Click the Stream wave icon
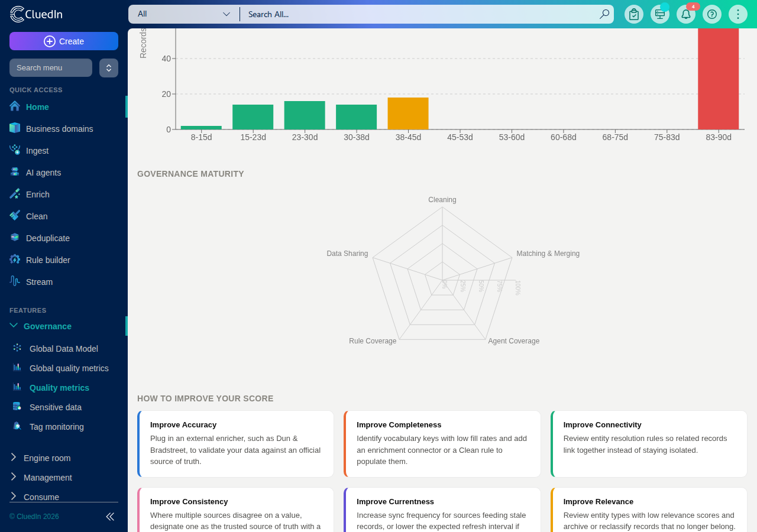 click(x=15, y=281)
